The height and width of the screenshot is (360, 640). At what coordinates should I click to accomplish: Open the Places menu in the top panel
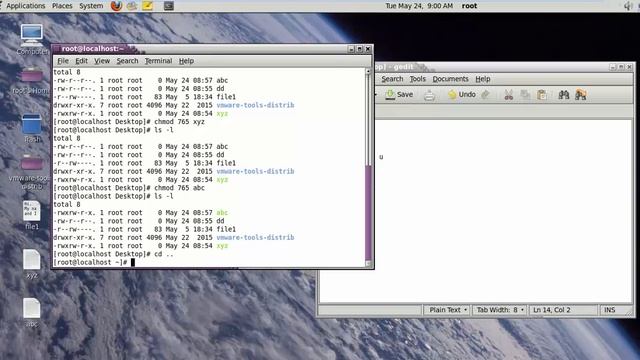[x=62, y=6]
